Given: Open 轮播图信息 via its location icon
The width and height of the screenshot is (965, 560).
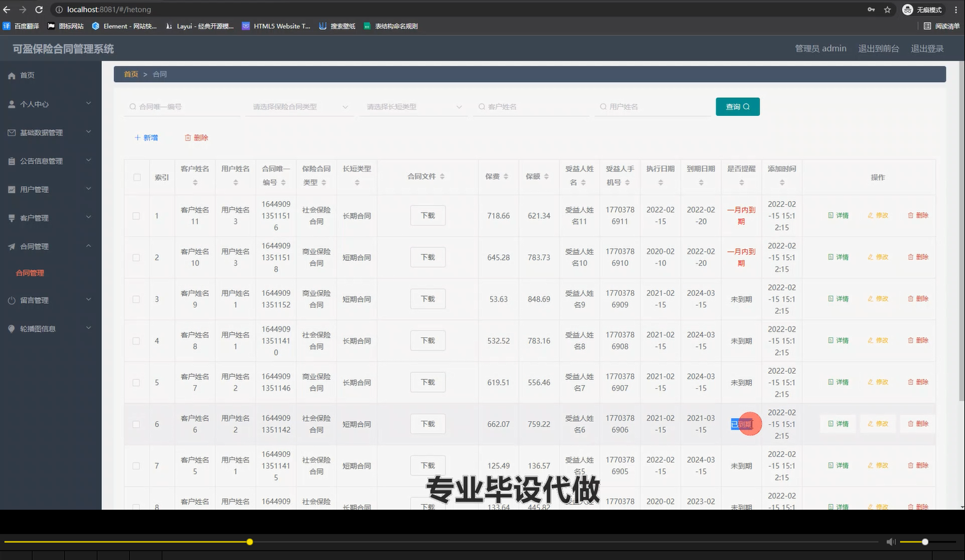Looking at the screenshot, I should [13, 328].
